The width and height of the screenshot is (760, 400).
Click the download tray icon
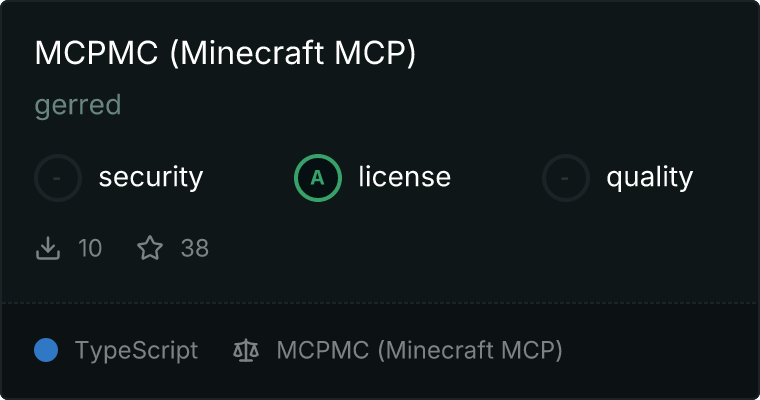tap(48, 248)
